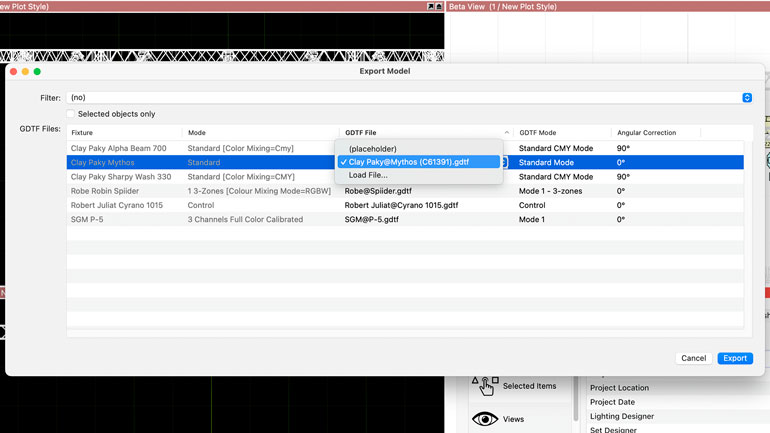Image resolution: width=770 pixels, height=433 pixels.
Task: Click the detach view arrow icon
Action: pos(431,7)
